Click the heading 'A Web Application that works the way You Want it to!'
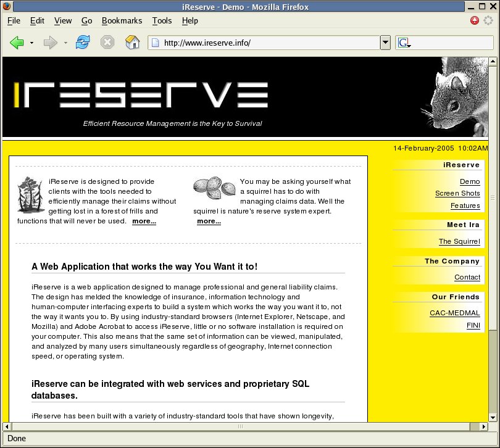 click(144, 267)
